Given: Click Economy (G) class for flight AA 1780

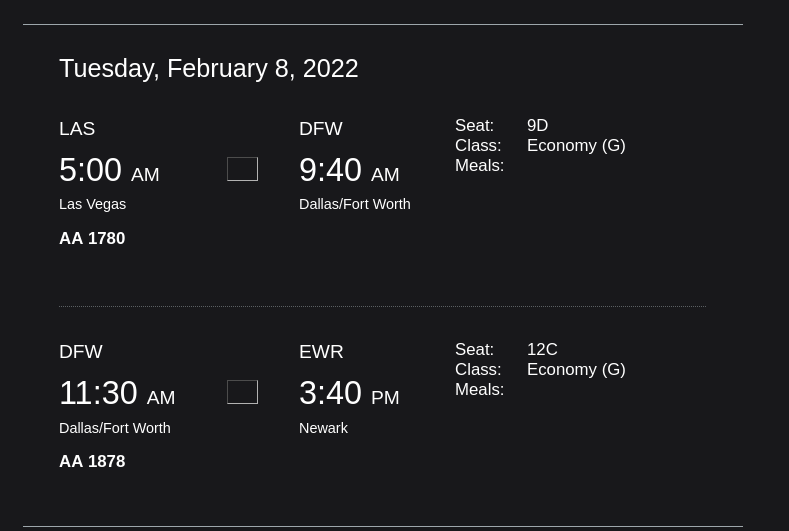Looking at the screenshot, I should 576,146.
